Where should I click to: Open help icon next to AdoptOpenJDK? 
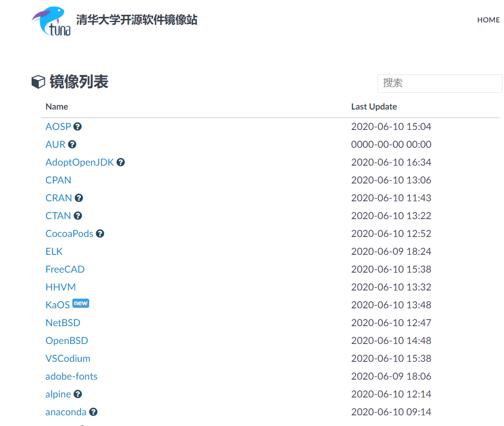121,163
